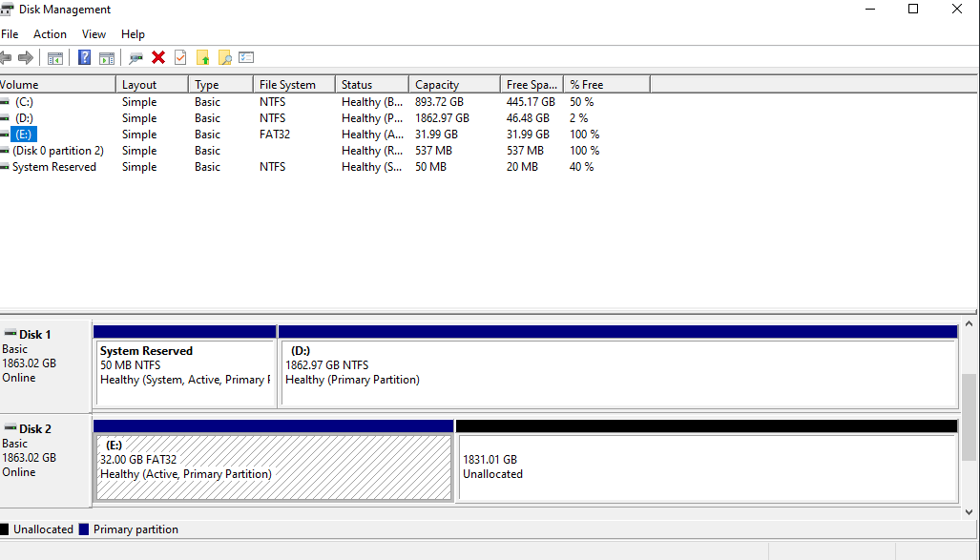Click the Forward arrow in toolbar

tap(26, 58)
